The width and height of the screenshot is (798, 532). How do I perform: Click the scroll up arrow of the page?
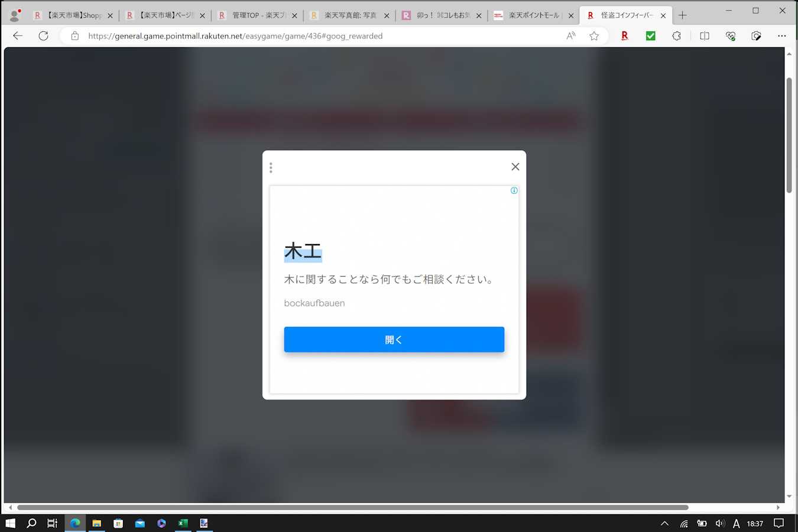(x=789, y=54)
